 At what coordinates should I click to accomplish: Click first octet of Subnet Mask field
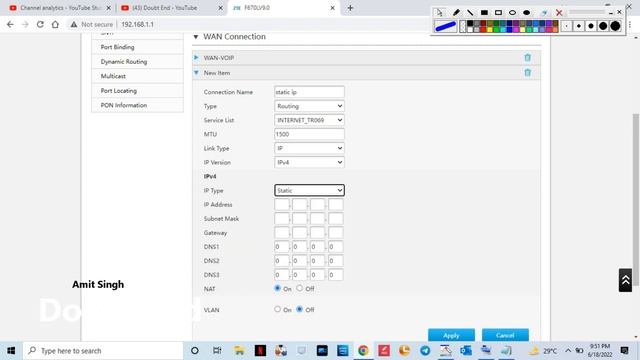pyautogui.click(x=282, y=218)
